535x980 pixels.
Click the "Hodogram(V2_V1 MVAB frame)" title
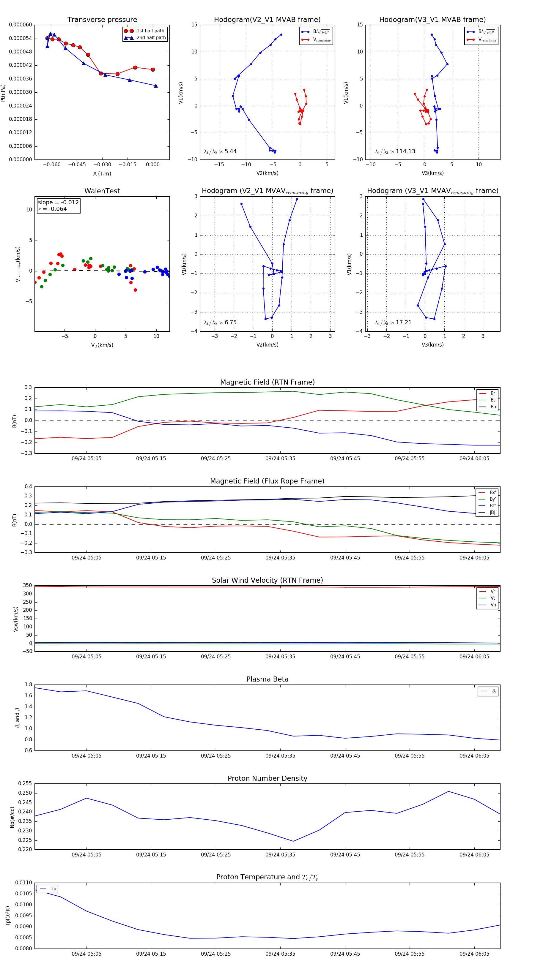pos(267,20)
